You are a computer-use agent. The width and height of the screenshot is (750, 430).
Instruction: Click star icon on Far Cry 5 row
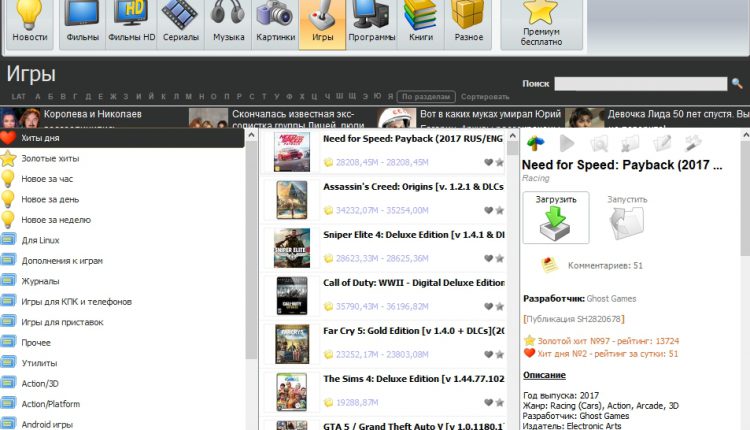click(x=499, y=354)
